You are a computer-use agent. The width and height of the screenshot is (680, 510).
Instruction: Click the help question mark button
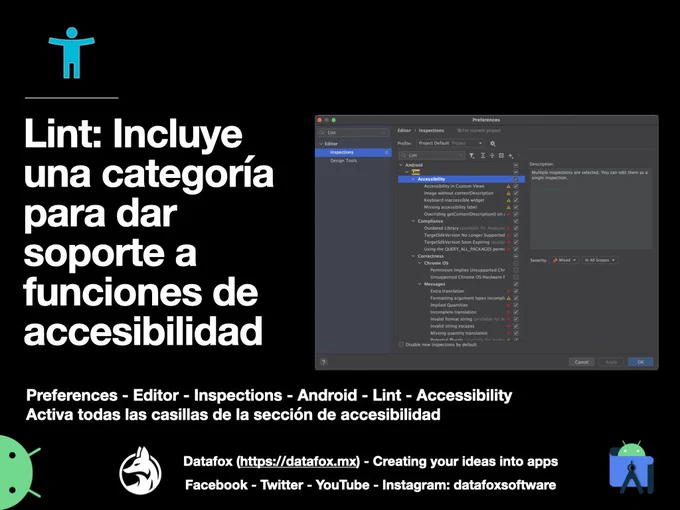click(324, 362)
